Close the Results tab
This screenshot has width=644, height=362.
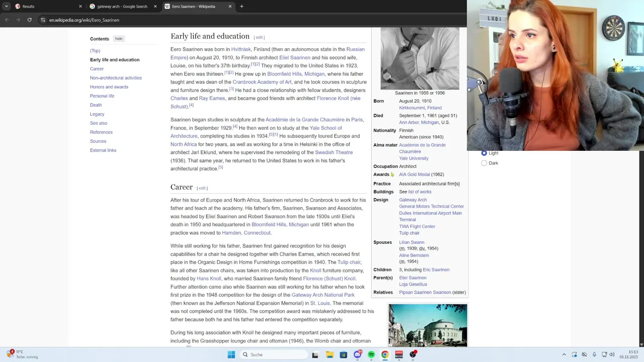click(80, 7)
